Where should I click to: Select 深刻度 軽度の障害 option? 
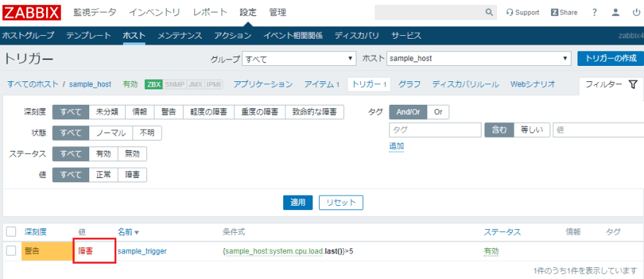(209, 112)
